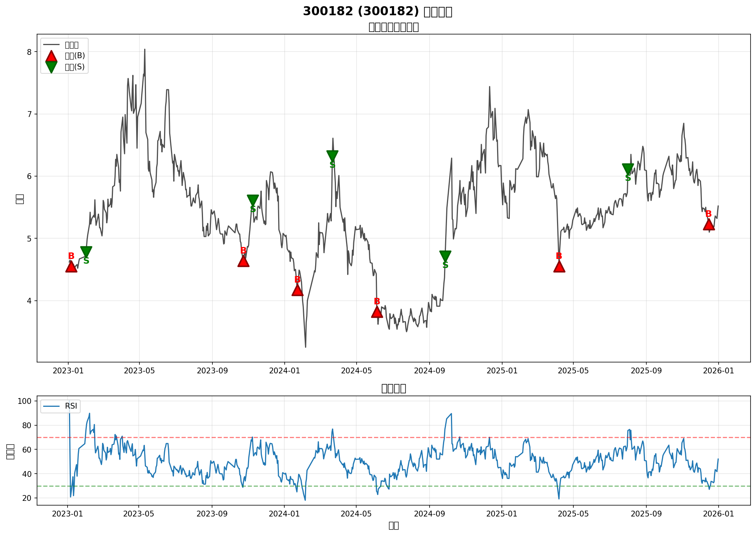Click the chart title 300182 (300182)
The width and height of the screenshot is (756, 535).
pyautogui.click(x=377, y=11)
